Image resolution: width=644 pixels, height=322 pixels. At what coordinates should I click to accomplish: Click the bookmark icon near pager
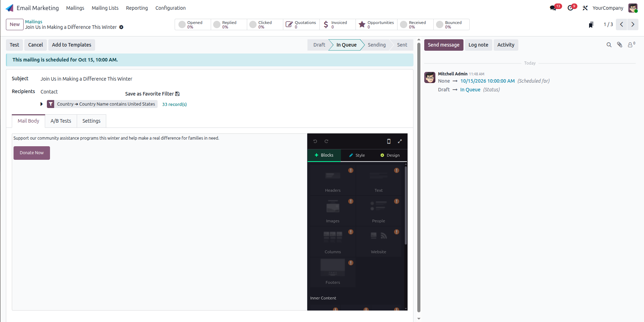(591, 25)
